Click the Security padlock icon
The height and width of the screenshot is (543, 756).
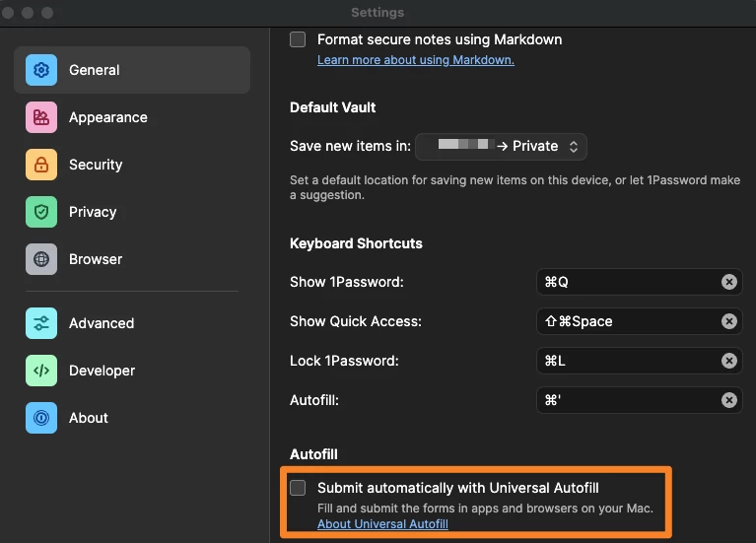[41, 165]
